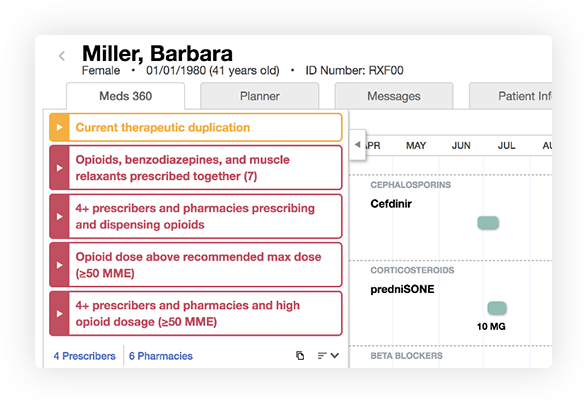
Task: Go back using the left chevron arrow
Action: pos(62,56)
